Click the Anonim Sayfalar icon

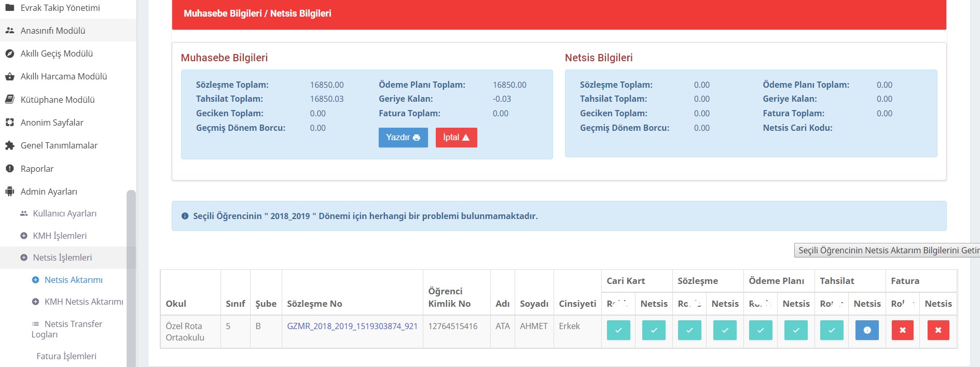[9, 123]
